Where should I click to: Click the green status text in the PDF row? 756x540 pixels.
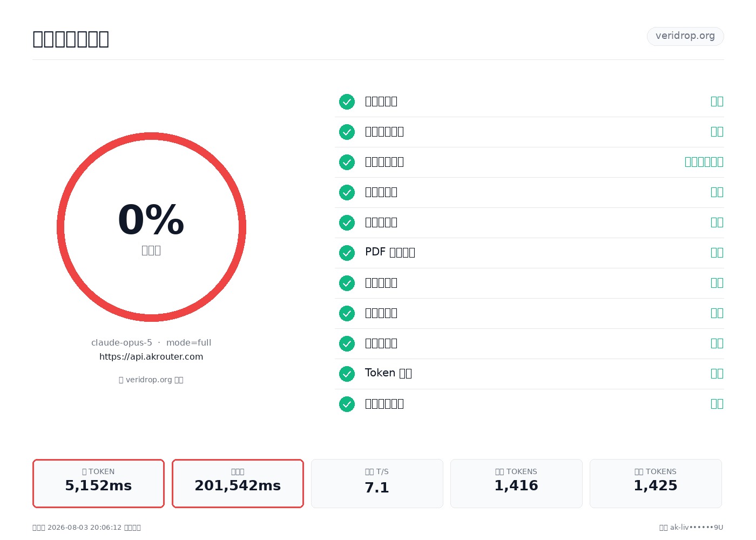point(717,253)
